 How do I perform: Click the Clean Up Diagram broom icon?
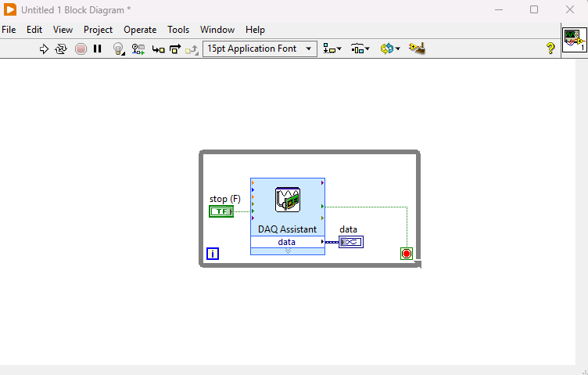(x=416, y=49)
